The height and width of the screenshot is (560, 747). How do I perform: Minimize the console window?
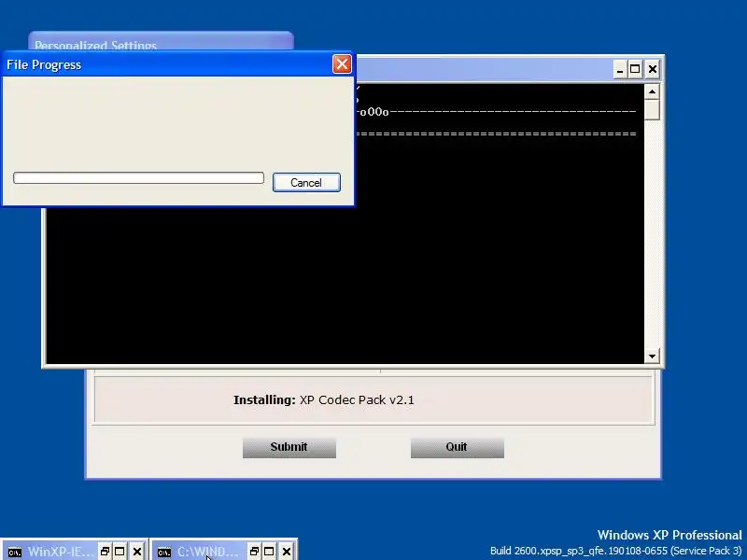coord(619,69)
